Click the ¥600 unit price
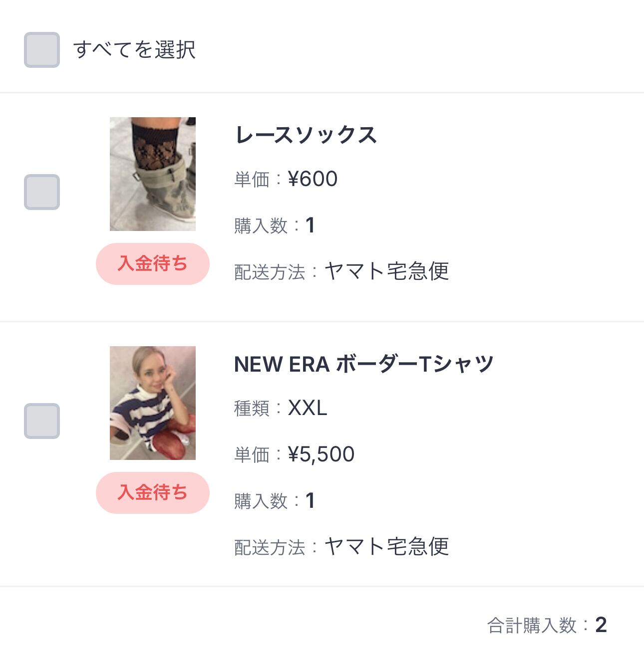Screen dimensions: 644x653 pyautogui.click(x=313, y=179)
